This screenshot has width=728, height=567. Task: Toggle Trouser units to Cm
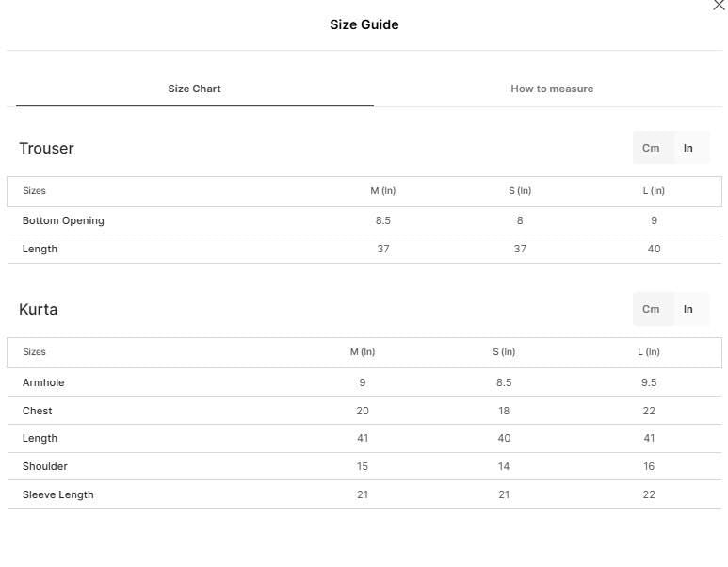tap(651, 148)
